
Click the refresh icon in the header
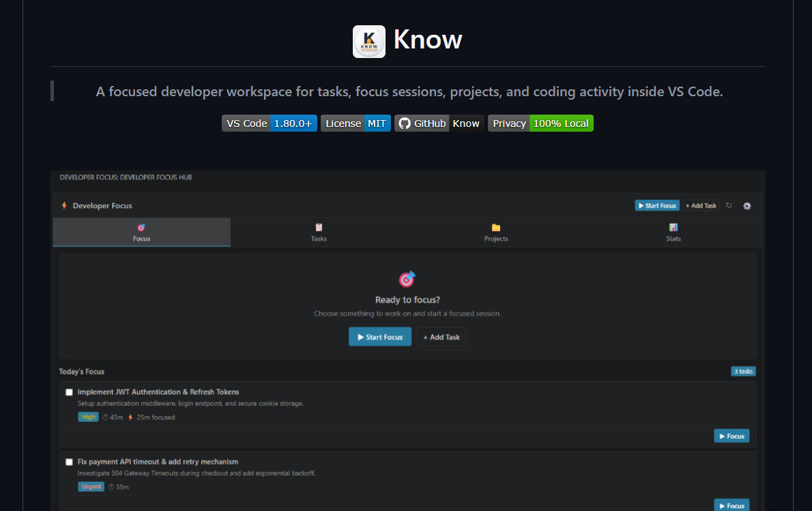[729, 205]
